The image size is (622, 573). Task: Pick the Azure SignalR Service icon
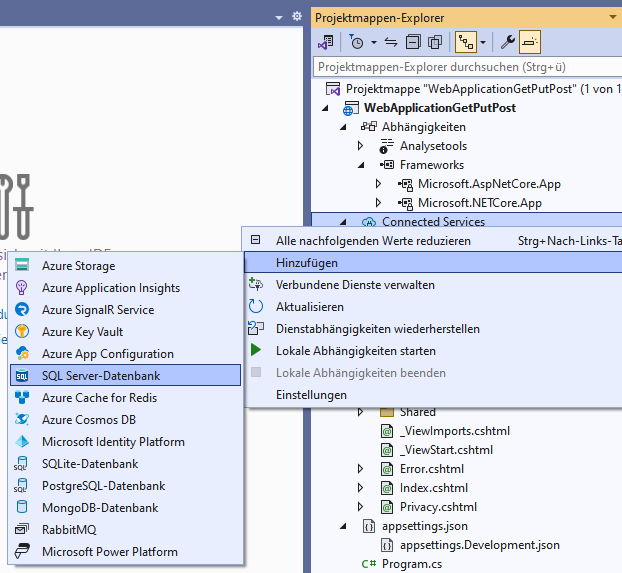[x=22, y=310]
